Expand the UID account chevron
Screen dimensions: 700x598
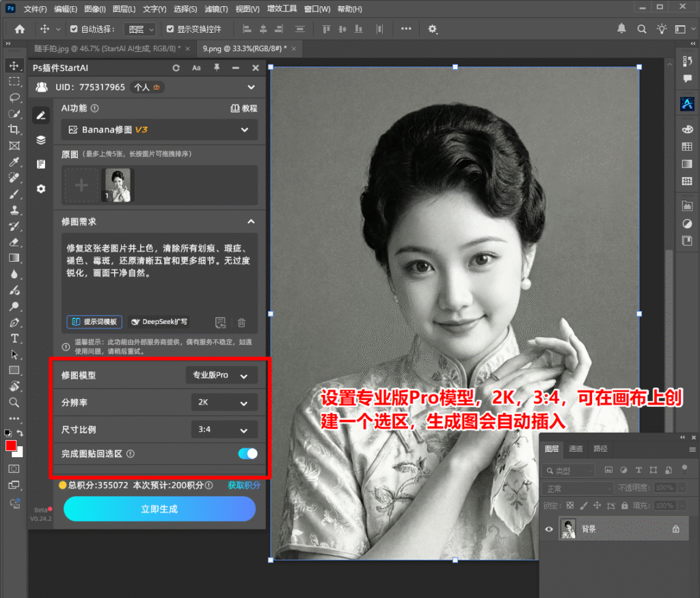coord(252,87)
